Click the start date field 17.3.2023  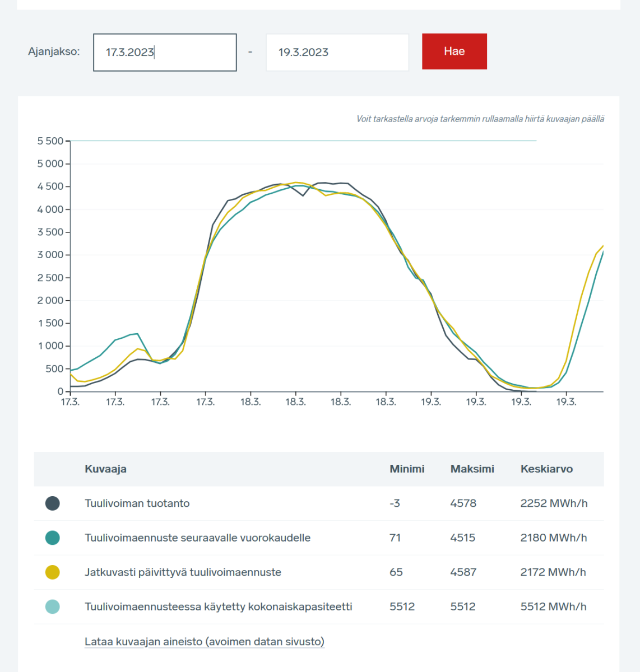(x=164, y=53)
